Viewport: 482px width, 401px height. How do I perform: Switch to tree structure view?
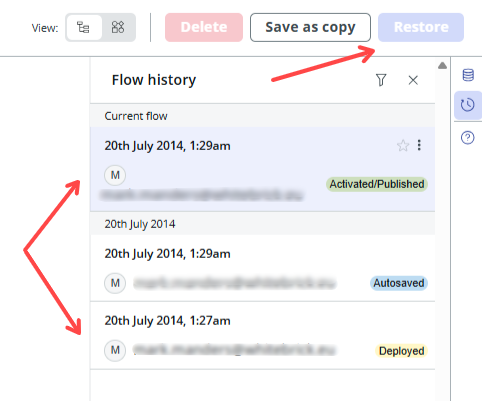click(x=84, y=27)
